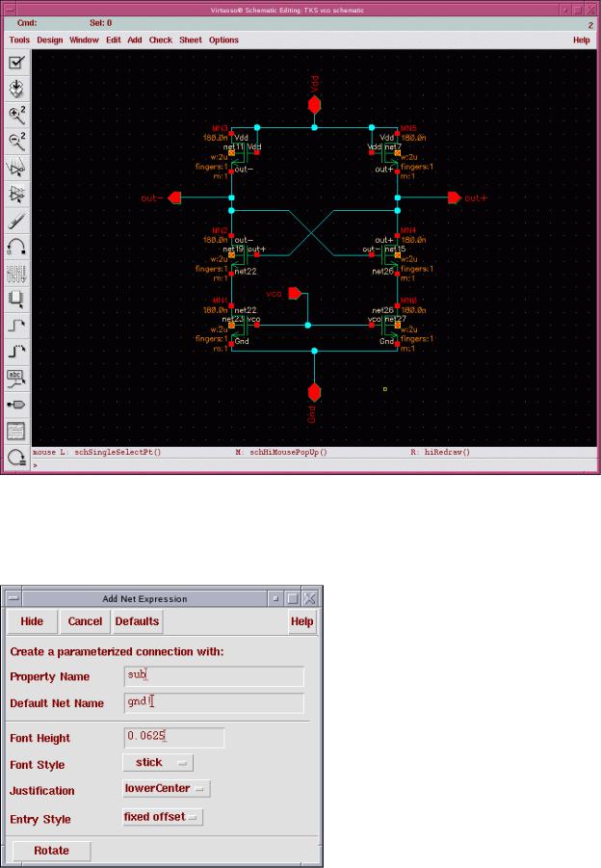This screenshot has width=601, height=868.
Task: Open the Options menu
Action: tap(223, 39)
